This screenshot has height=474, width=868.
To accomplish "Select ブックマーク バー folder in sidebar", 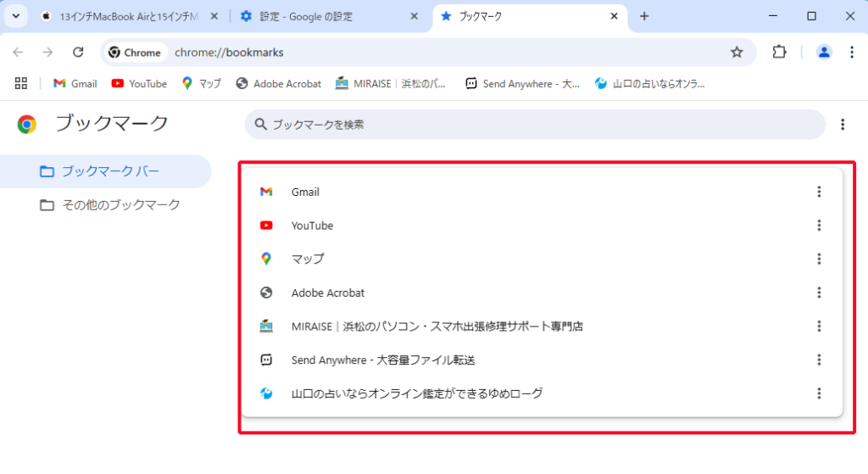I will 106,171.
